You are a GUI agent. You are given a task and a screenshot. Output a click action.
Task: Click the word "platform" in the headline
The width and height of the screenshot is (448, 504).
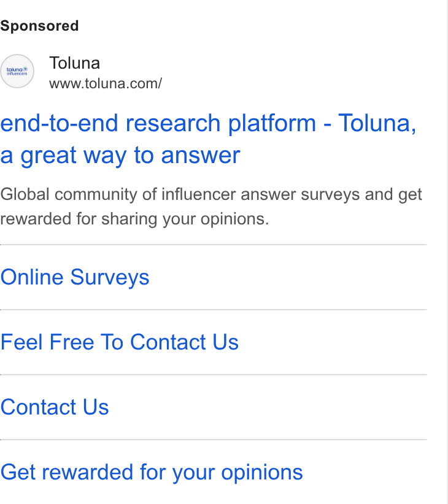coord(272,124)
